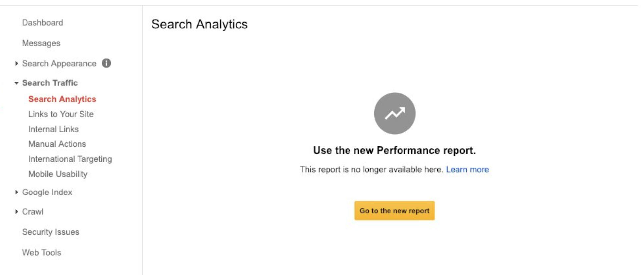This screenshot has height=275, width=644.
Task: Go to Internal Links report
Action: click(53, 129)
